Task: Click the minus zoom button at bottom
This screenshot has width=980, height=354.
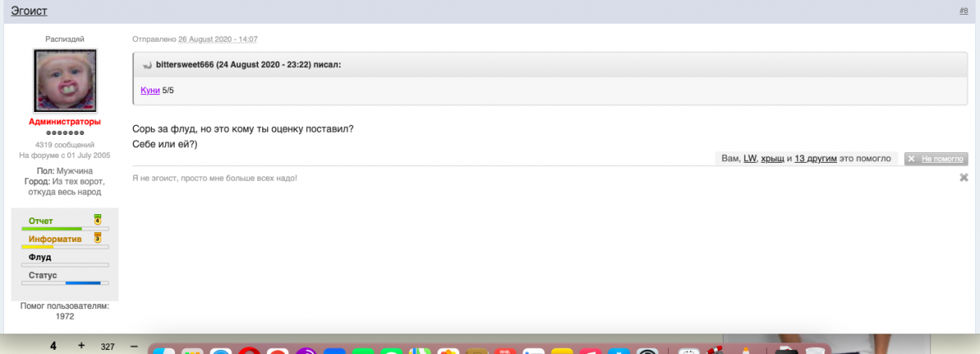Action: click(134, 346)
